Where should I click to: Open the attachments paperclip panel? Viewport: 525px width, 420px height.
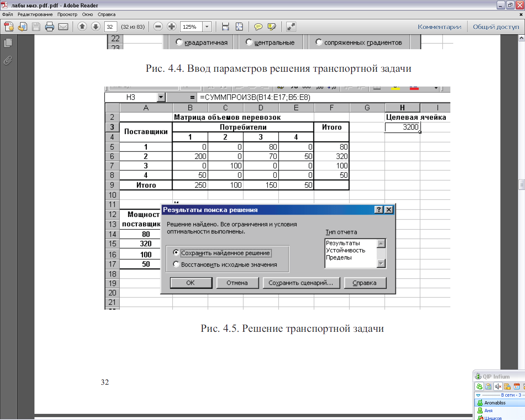[8, 61]
